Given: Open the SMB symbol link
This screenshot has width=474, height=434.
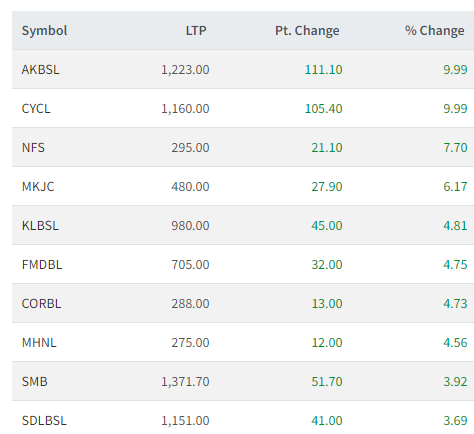Looking at the screenshot, I should 34,382.
